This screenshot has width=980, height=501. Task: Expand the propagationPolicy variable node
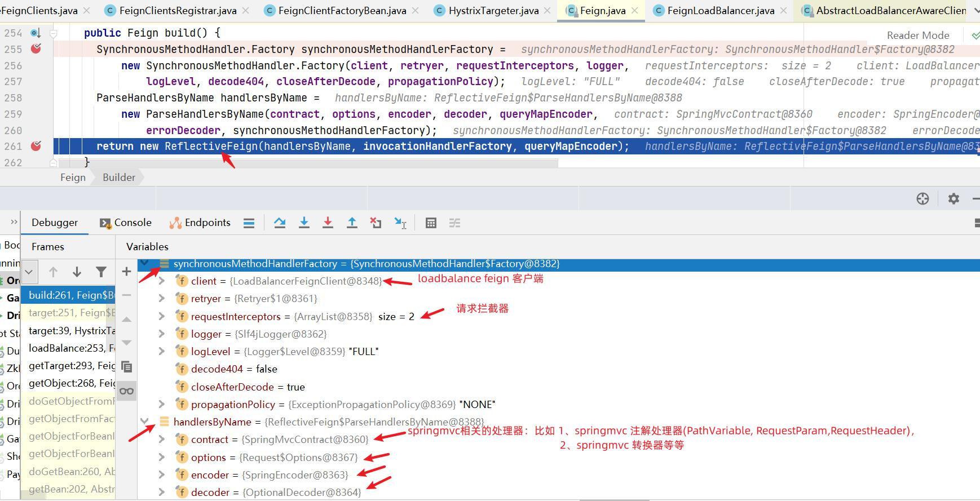pyautogui.click(x=162, y=404)
